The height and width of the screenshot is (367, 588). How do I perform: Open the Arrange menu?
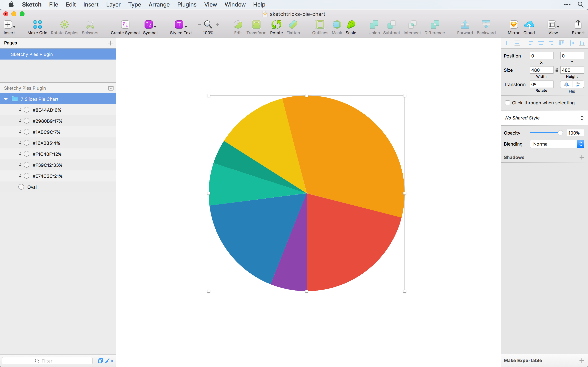coord(159,4)
